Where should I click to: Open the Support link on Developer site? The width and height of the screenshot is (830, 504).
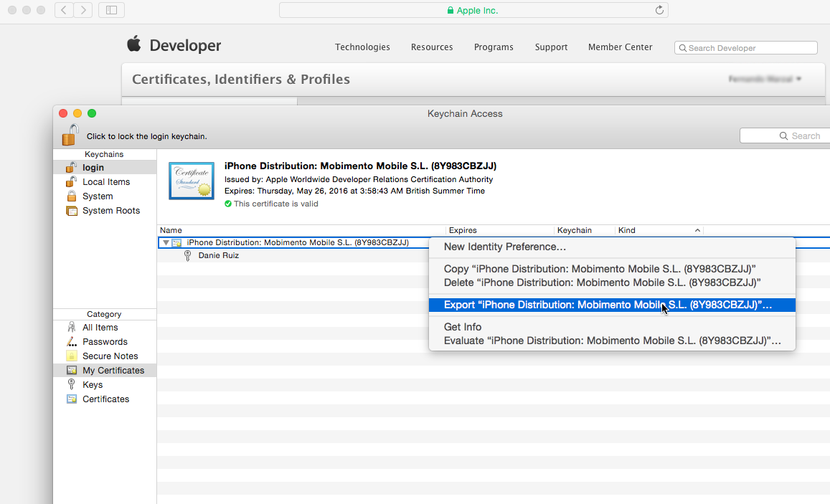click(x=551, y=47)
